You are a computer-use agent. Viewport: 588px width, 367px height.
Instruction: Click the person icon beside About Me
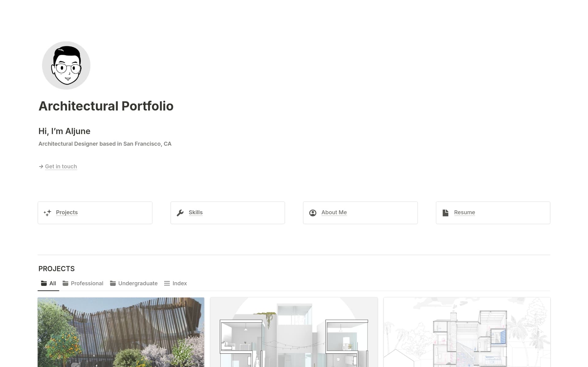click(313, 213)
